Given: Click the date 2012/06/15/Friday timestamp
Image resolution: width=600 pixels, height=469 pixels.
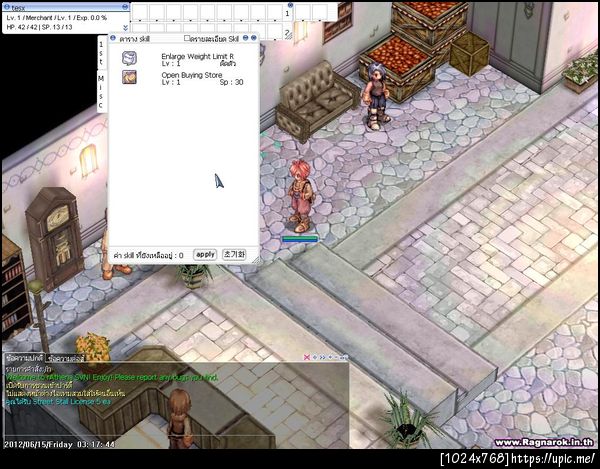Looking at the screenshot, I should coord(59,445).
